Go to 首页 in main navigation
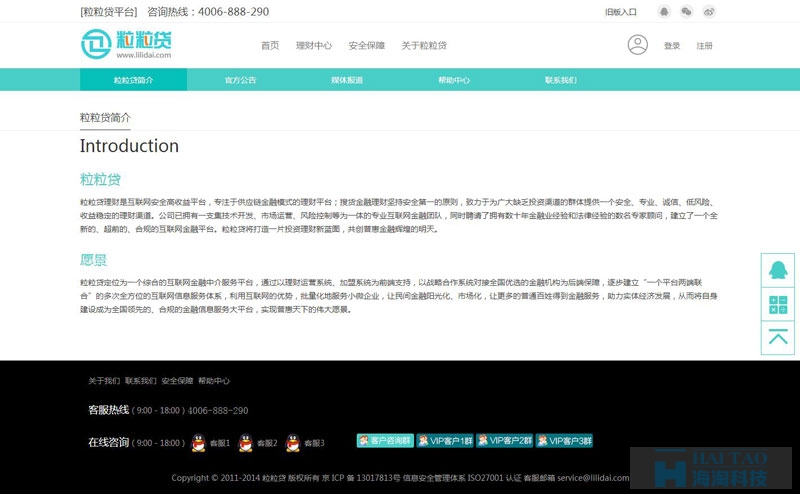The image size is (800, 494). [x=270, y=45]
